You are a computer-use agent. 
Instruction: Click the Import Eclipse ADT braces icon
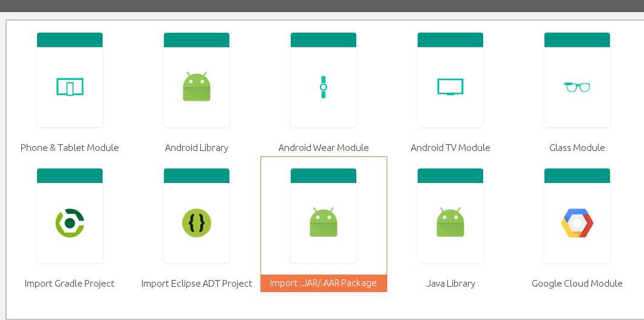click(x=197, y=223)
